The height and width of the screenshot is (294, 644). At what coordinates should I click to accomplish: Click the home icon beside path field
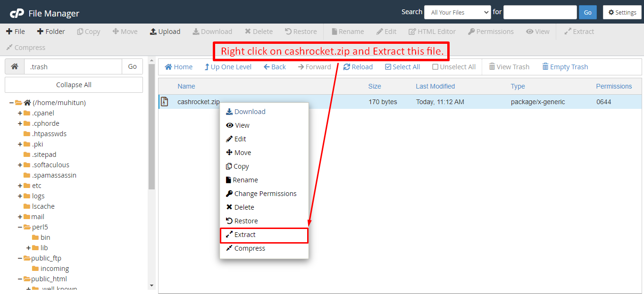click(x=15, y=66)
